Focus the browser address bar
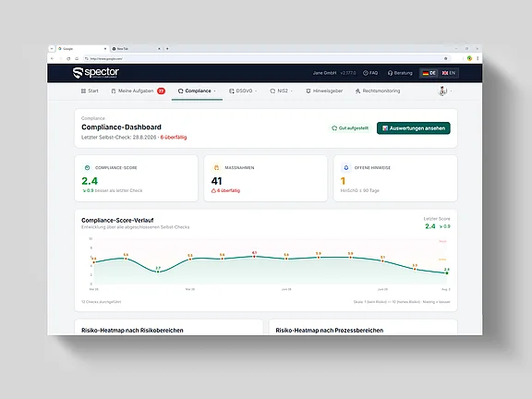Viewport: 532px width, 399px height. tap(267, 59)
